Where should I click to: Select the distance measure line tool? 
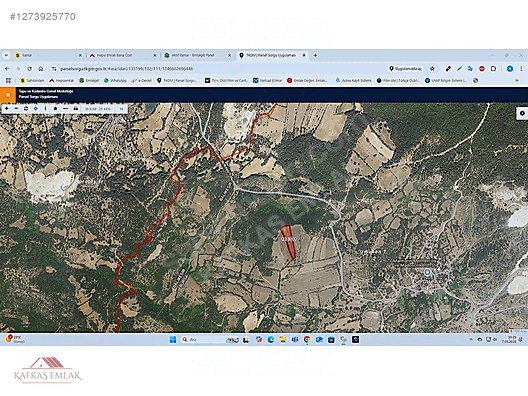[66, 108]
